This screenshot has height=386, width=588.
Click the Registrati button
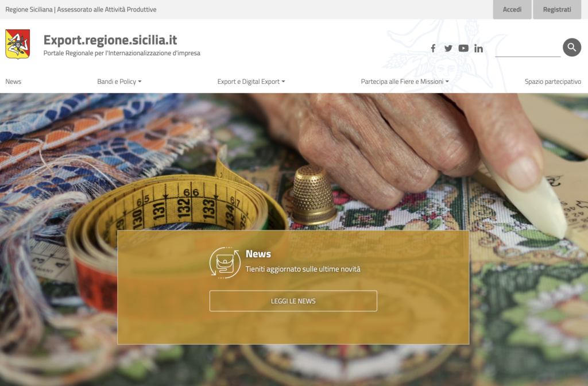click(557, 9)
